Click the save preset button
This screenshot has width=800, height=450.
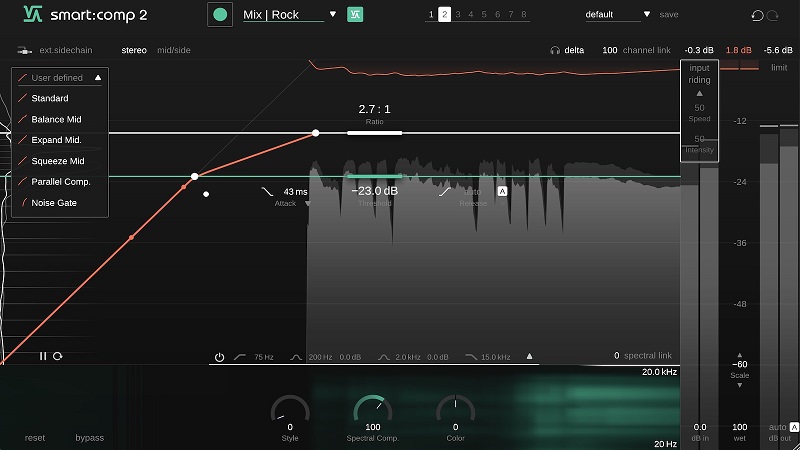pos(669,14)
